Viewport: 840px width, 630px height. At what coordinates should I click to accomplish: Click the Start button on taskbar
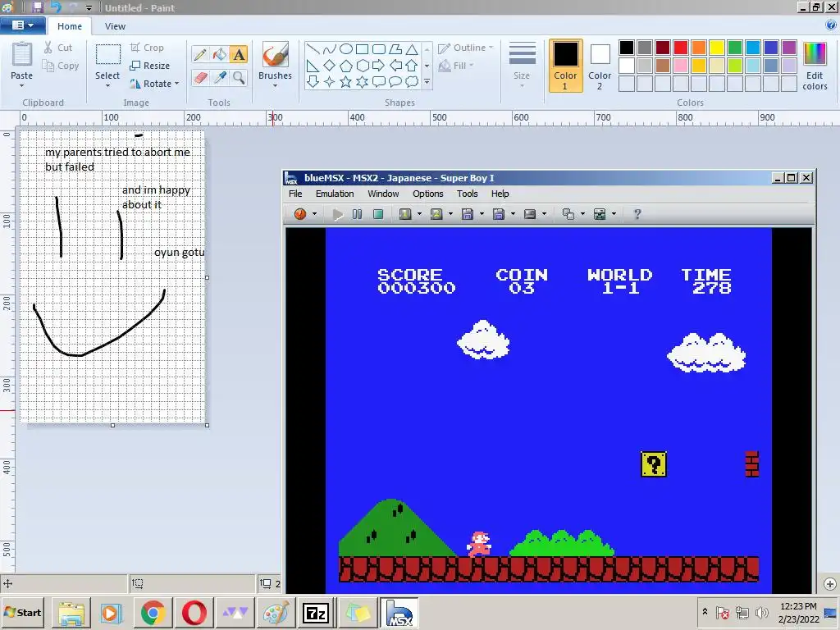pos(22,612)
